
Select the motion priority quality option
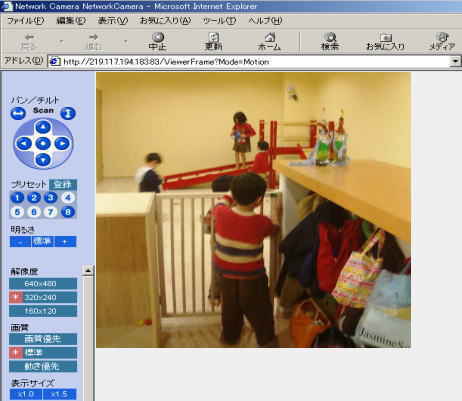pos(43,366)
